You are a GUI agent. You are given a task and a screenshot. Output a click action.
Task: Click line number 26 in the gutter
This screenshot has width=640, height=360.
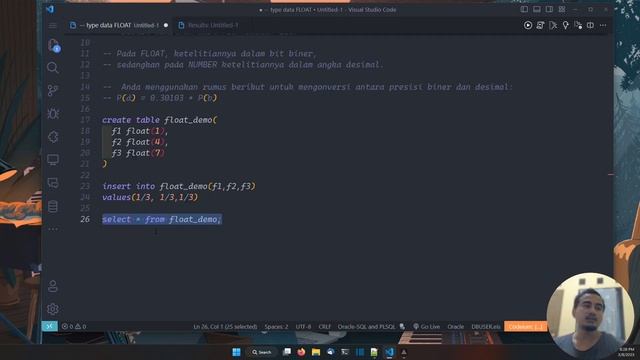pyautogui.click(x=85, y=219)
